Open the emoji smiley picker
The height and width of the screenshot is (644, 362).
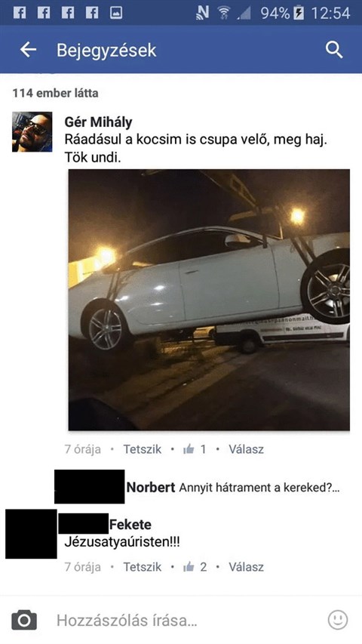pyautogui.click(x=338, y=620)
